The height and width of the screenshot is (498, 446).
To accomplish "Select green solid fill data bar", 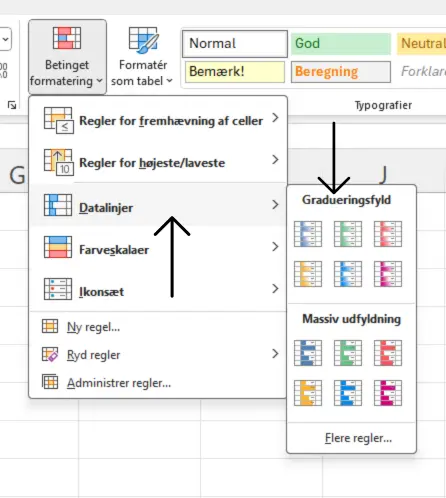I will (348, 353).
